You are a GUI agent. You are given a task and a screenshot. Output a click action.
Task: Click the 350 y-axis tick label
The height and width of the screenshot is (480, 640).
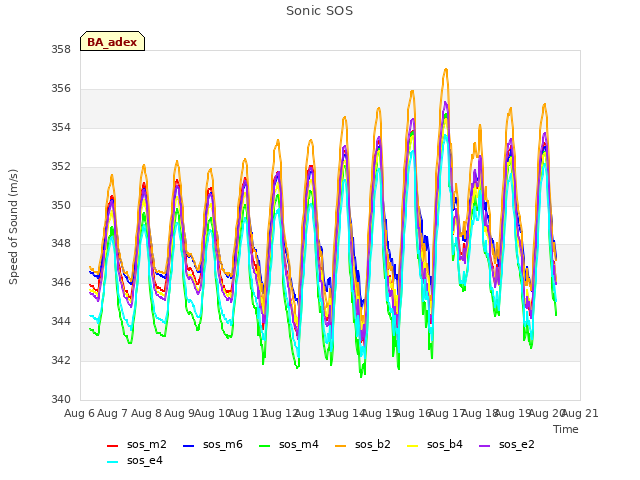pyautogui.click(x=61, y=205)
